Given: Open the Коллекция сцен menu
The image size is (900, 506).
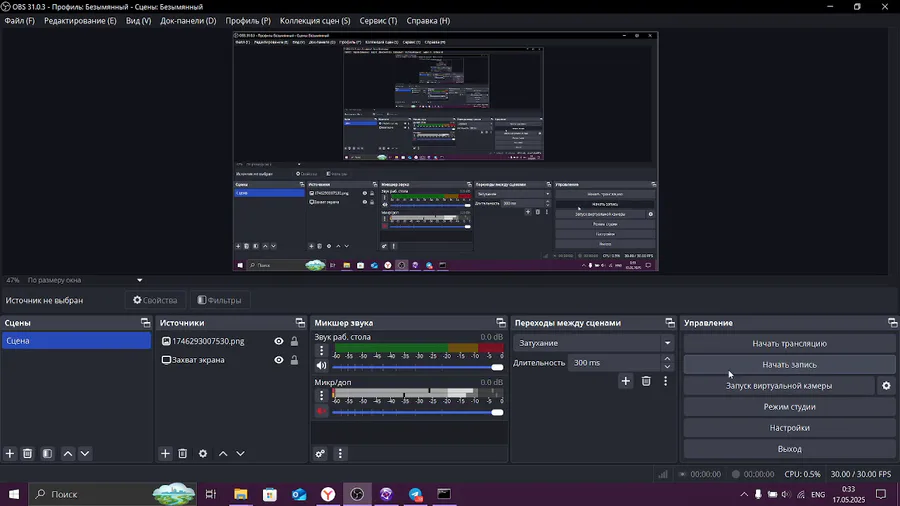Looking at the screenshot, I should 315,21.
